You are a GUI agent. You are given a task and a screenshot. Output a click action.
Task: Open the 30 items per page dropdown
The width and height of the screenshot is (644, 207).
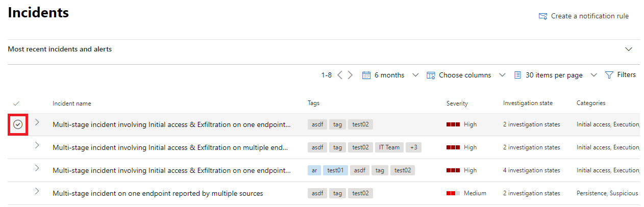click(593, 75)
